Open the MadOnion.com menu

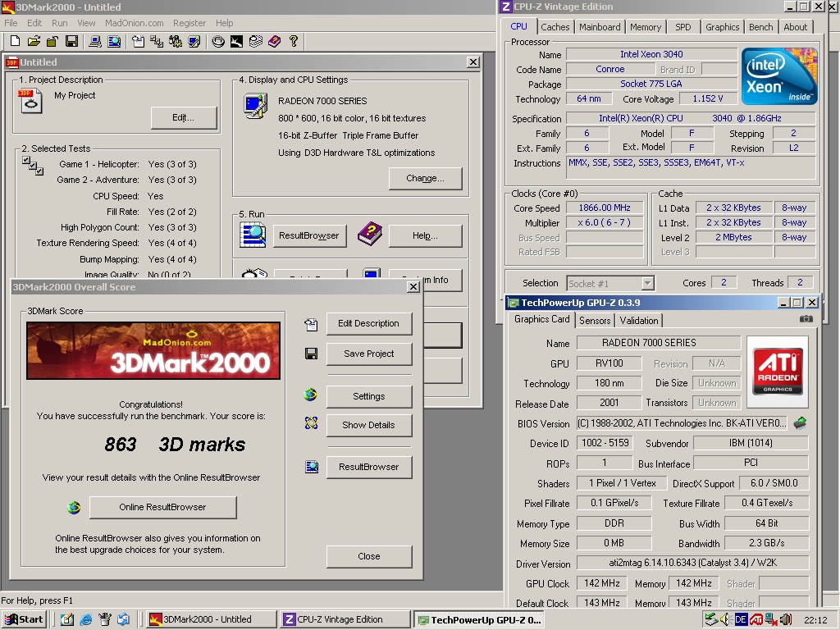(134, 23)
